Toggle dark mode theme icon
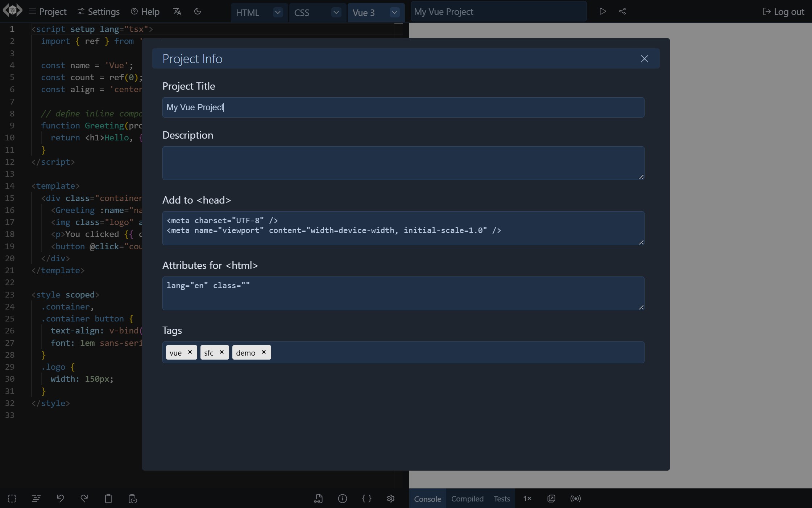This screenshot has height=508, width=812. coord(198,11)
